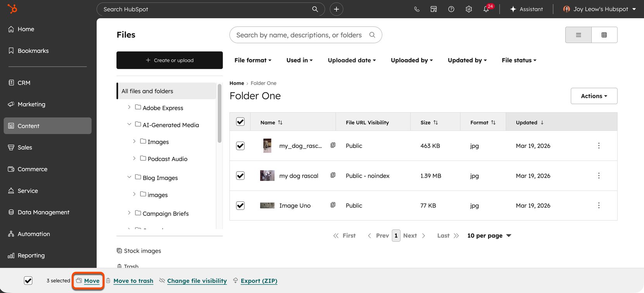Change 10 per page dropdown
Viewport: 644px width, 293px height.
[489, 236]
